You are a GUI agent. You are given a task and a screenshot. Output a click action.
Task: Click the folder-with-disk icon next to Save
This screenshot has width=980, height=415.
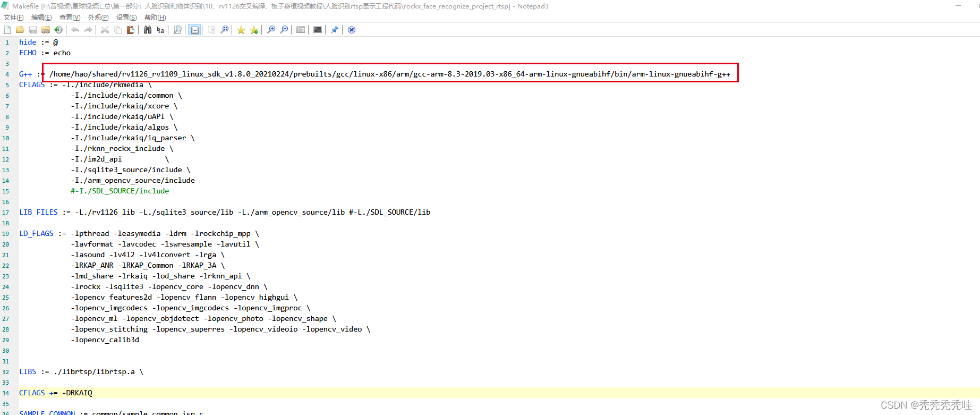click(46, 30)
